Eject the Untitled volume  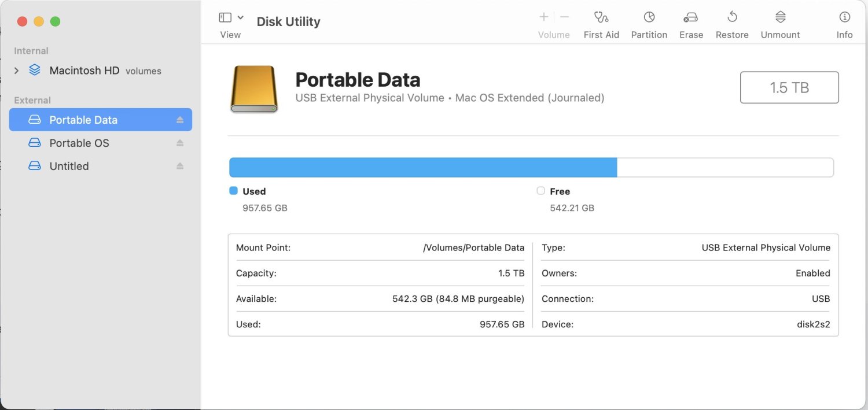pyautogui.click(x=180, y=166)
